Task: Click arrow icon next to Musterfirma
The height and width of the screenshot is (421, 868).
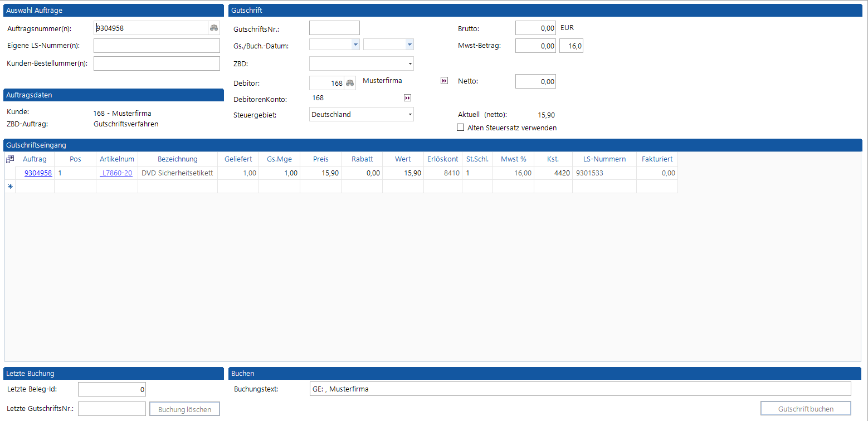Action: point(444,81)
